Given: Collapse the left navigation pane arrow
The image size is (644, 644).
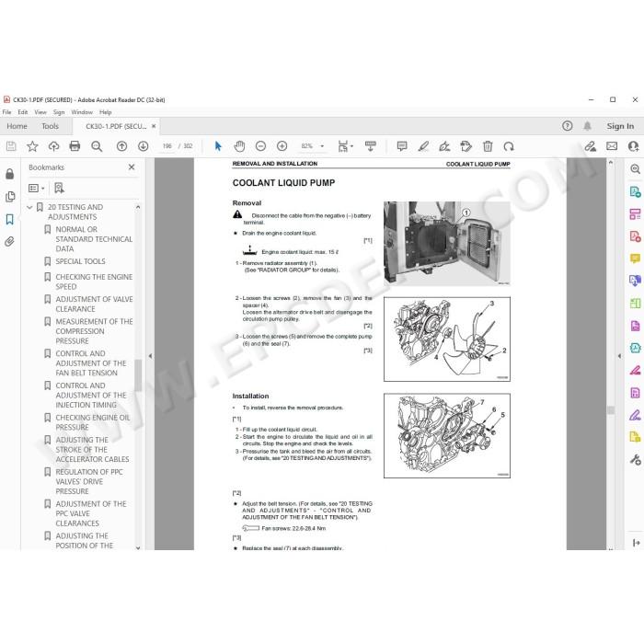Looking at the screenshot, I should (150, 356).
